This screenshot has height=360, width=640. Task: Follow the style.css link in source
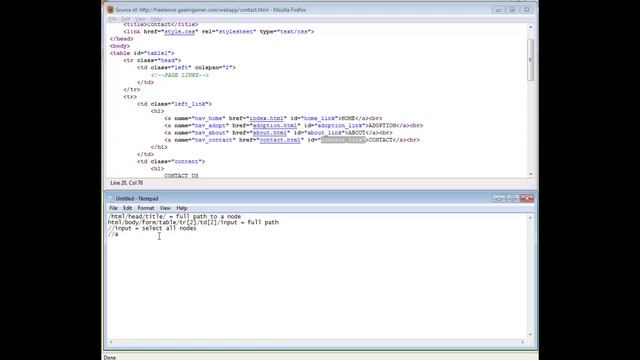click(179, 31)
